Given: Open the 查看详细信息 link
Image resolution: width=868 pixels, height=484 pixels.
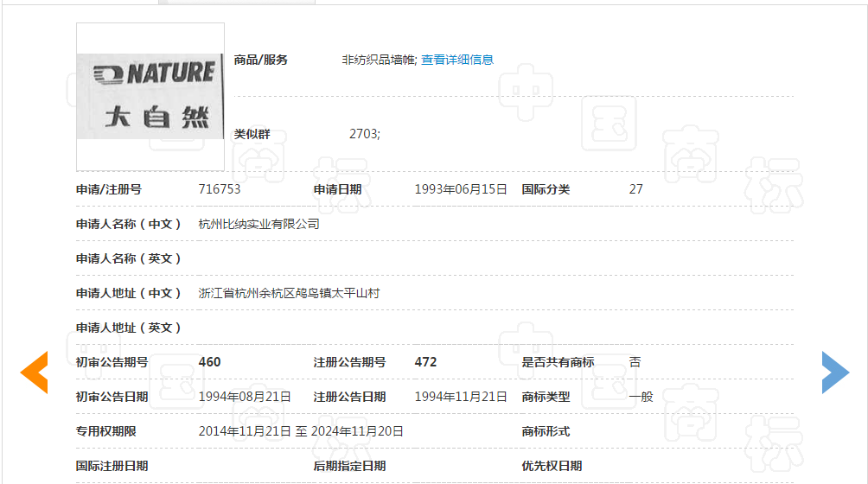Looking at the screenshot, I should (457, 60).
